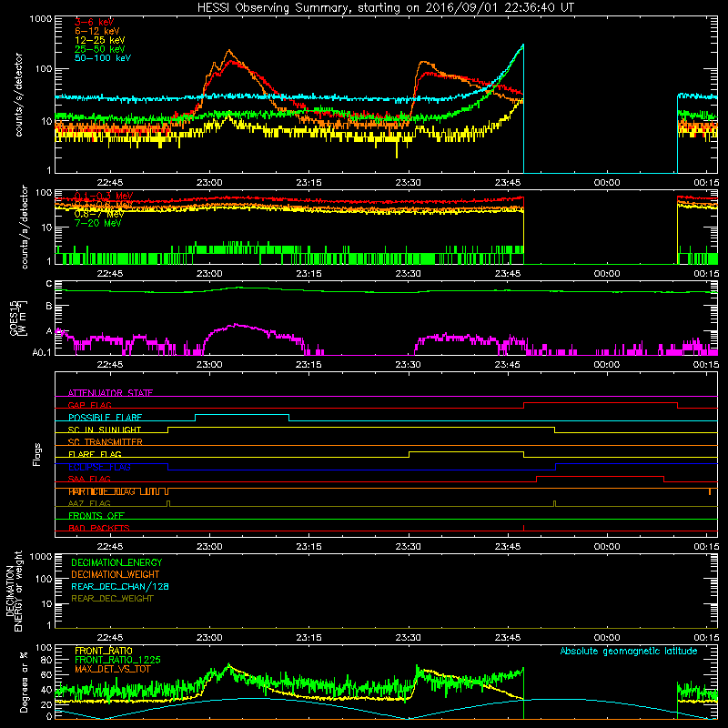This screenshot has height=728, width=728.
Task: Click the DECIMATION_WEIGHT legend label
Action: pos(116,575)
